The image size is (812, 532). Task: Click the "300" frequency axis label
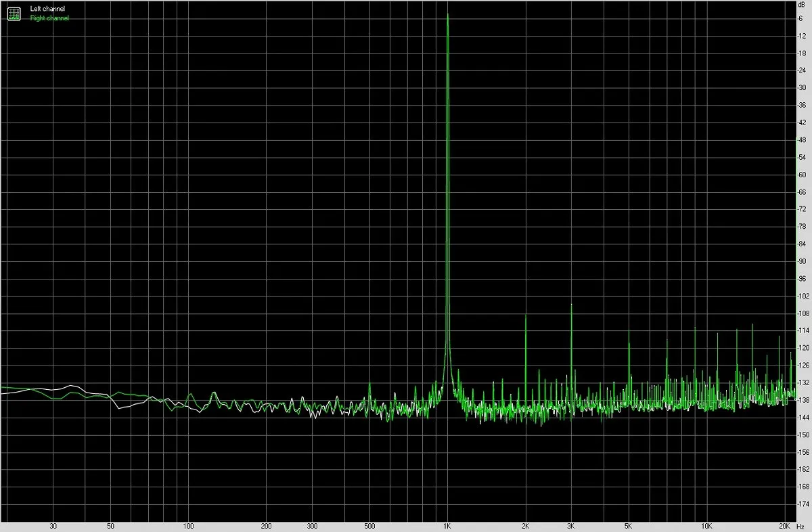pyautogui.click(x=312, y=527)
